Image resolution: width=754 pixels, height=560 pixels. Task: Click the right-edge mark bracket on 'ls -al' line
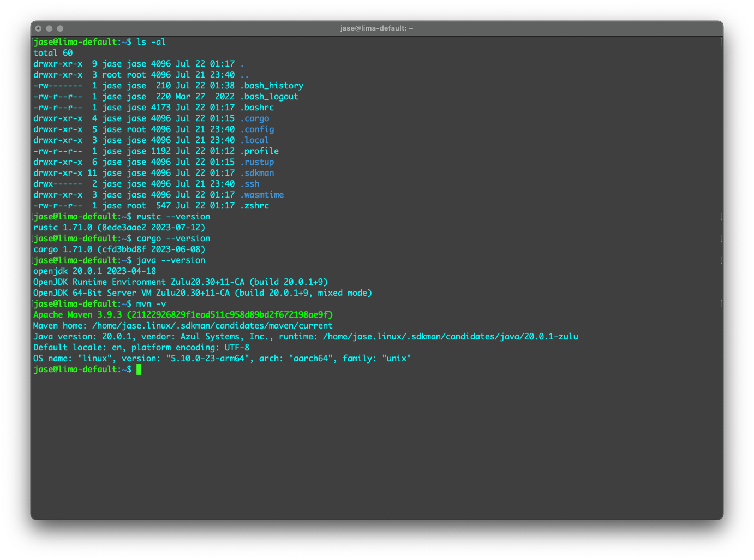tap(721, 42)
